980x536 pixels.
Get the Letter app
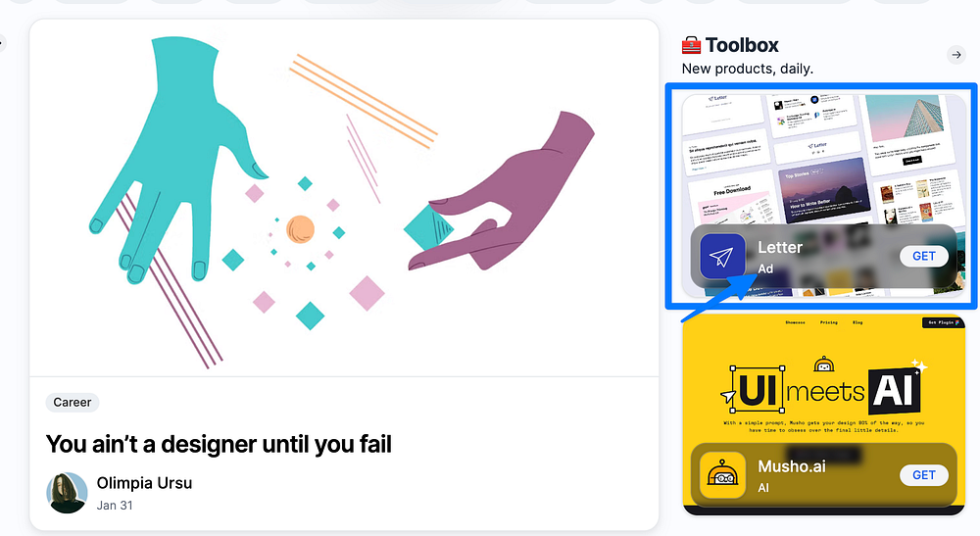pos(924,256)
